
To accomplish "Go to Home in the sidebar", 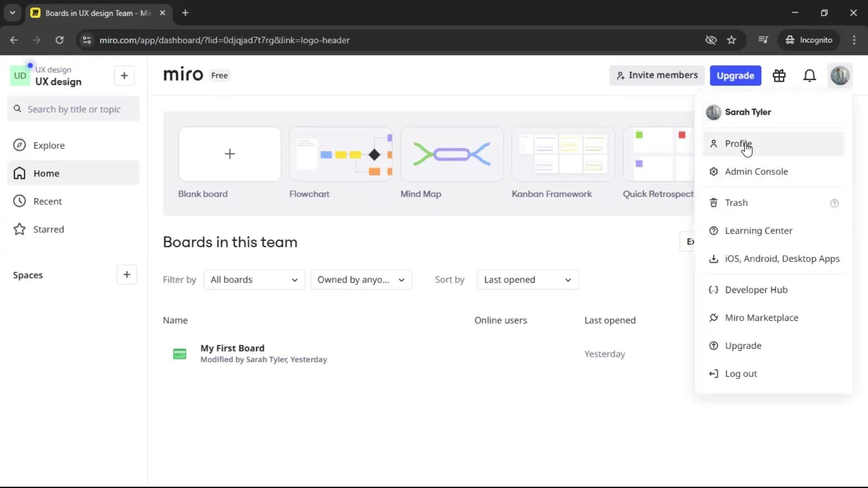I will [x=74, y=173].
